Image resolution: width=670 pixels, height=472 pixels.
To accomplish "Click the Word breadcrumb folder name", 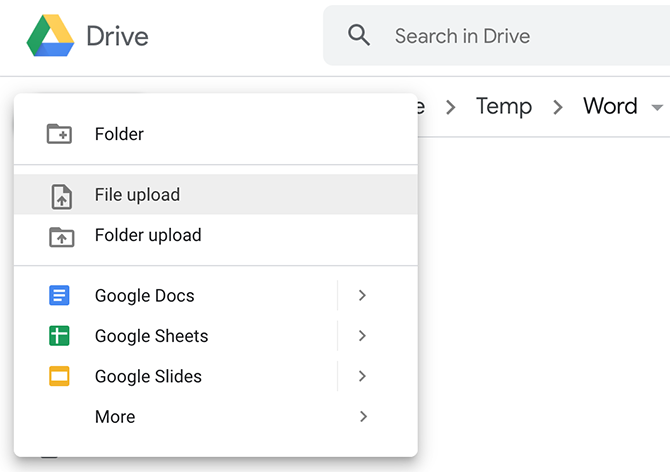I will pos(610,106).
